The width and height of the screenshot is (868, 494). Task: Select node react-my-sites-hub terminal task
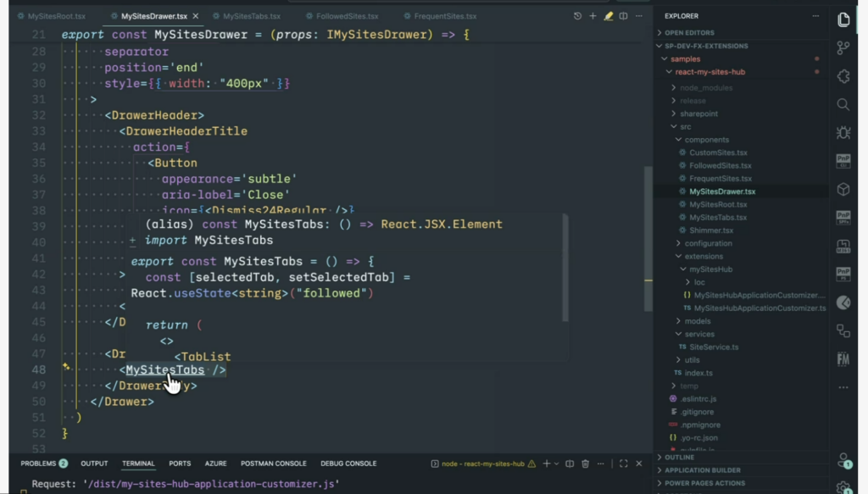coord(482,463)
